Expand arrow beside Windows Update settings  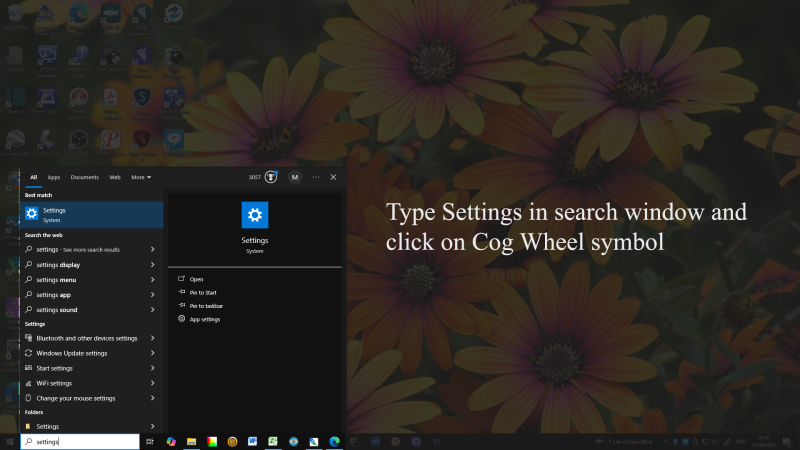pos(152,353)
